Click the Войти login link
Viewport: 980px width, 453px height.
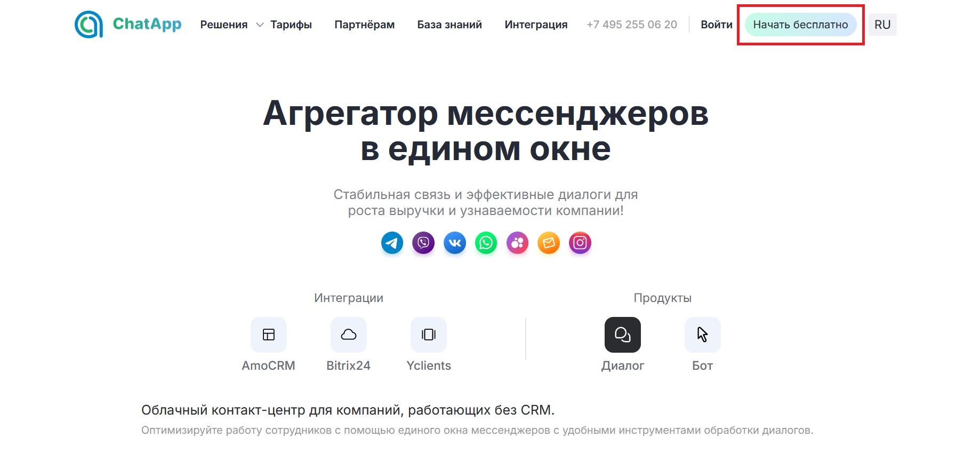click(716, 25)
